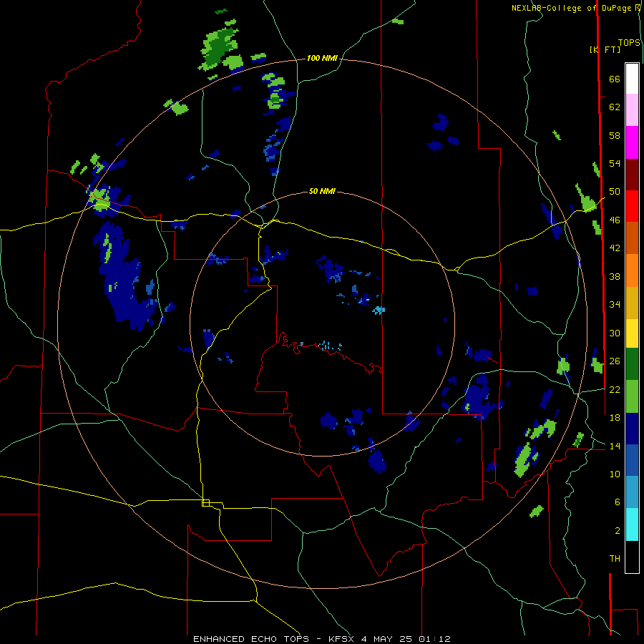Click the 50 scale label
This screenshot has height=644, width=644.
click(615, 192)
